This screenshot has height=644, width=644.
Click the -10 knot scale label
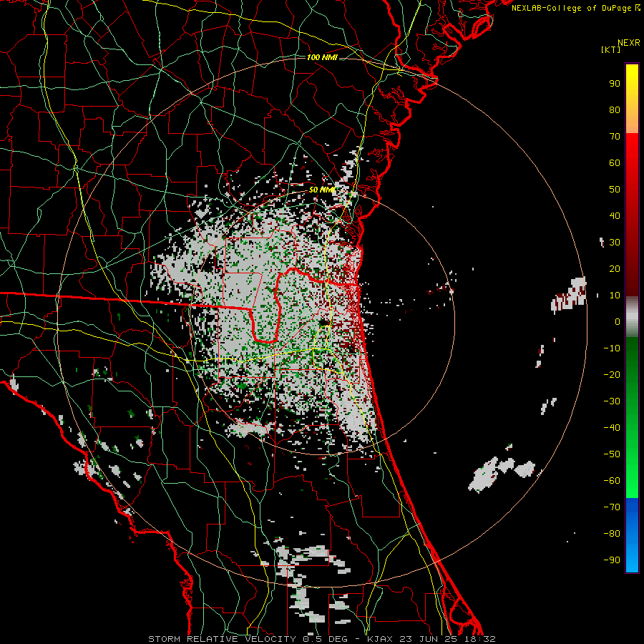coord(612,348)
